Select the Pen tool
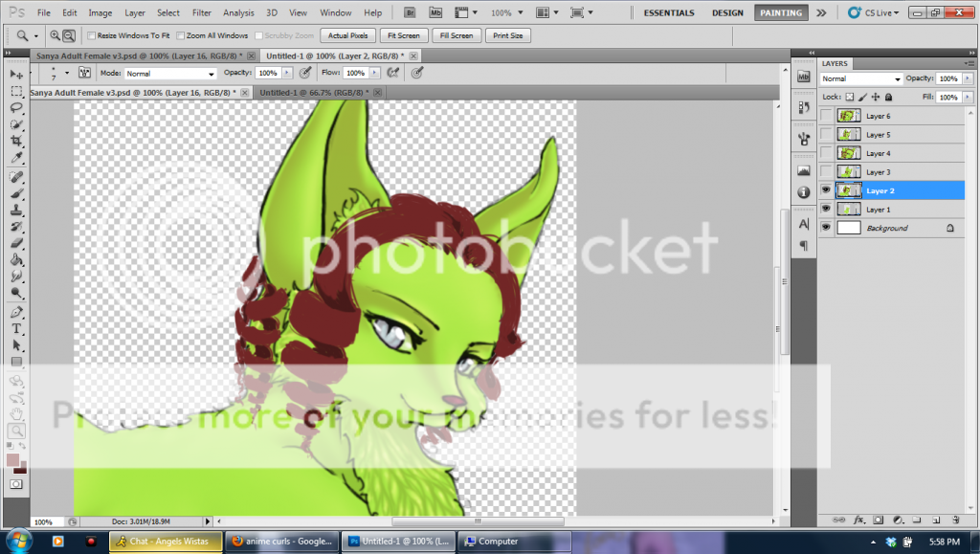This screenshot has height=554, width=980. [16, 312]
